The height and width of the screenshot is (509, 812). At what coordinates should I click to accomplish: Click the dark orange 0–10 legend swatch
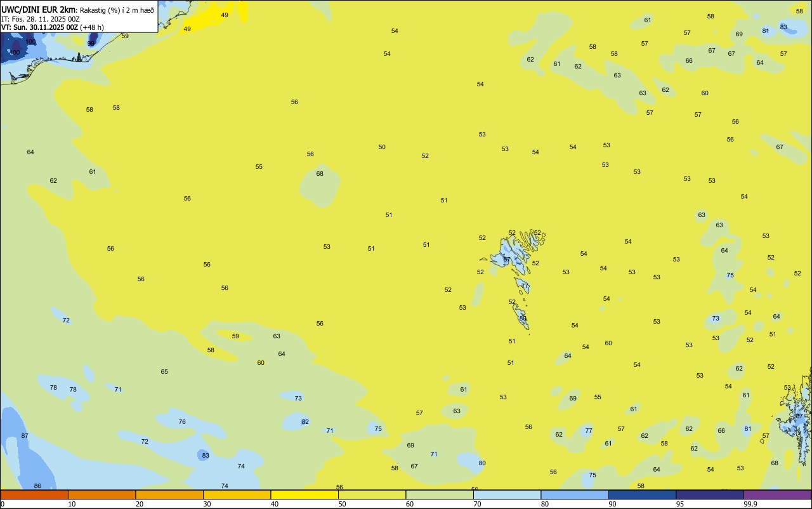click(x=34, y=494)
